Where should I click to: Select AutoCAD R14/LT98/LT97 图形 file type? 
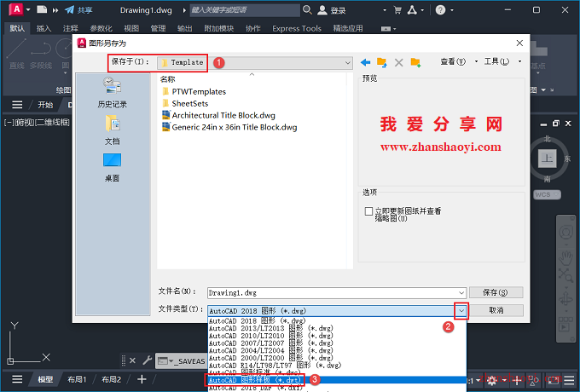pos(337,365)
